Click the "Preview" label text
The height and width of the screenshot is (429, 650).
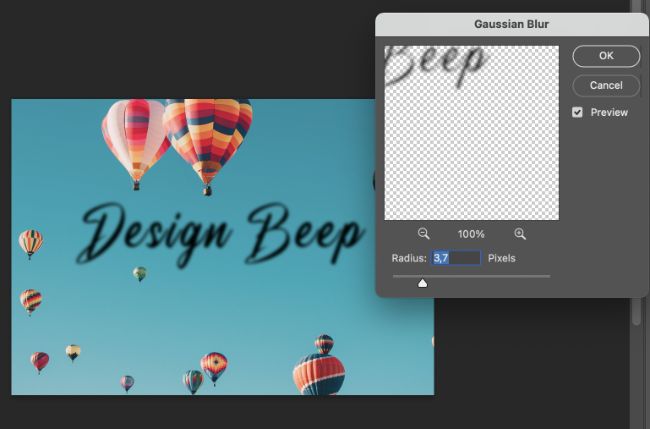[x=609, y=112]
